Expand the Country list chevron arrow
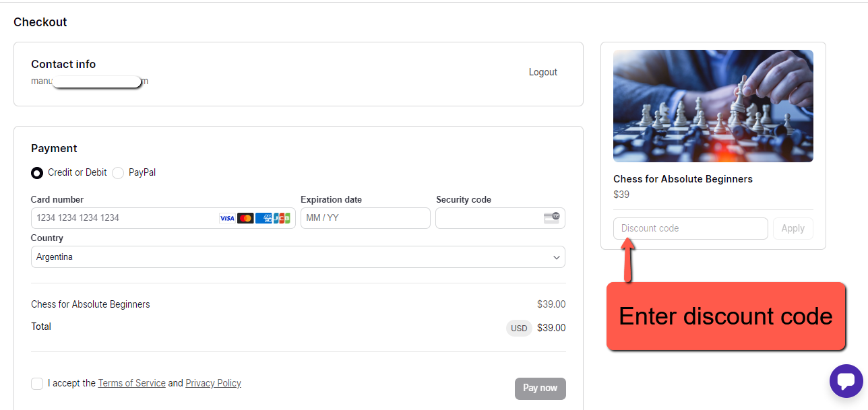Screen dimensions: 868x410 click(x=557, y=258)
